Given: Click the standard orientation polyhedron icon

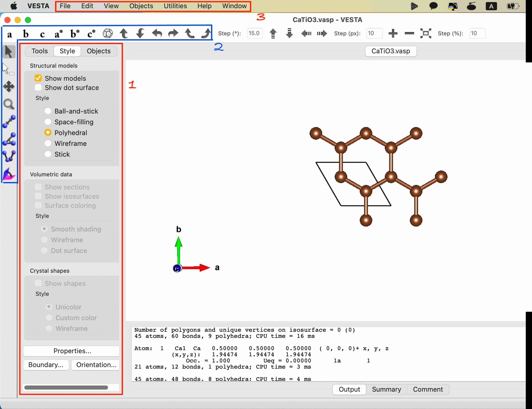Looking at the screenshot, I should (x=108, y=33).
